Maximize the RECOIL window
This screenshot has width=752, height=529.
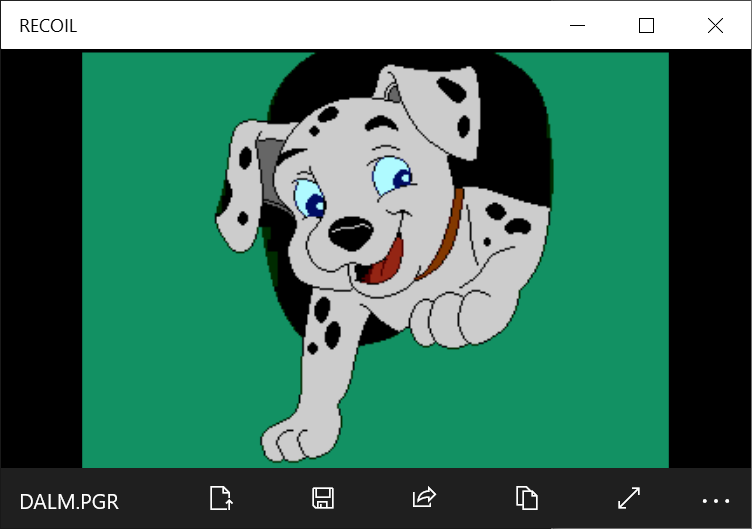coord(646,26)
